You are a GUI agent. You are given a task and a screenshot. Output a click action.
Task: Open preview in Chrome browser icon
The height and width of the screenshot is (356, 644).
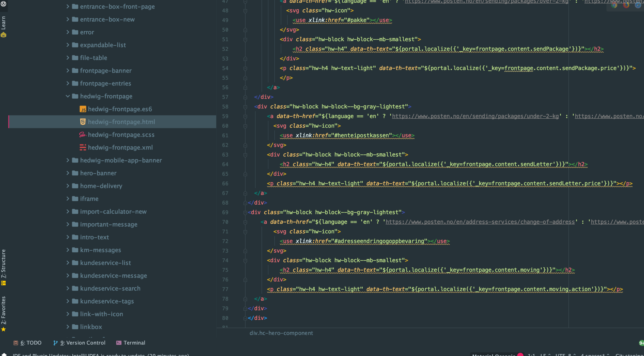(x=614, y=5)
